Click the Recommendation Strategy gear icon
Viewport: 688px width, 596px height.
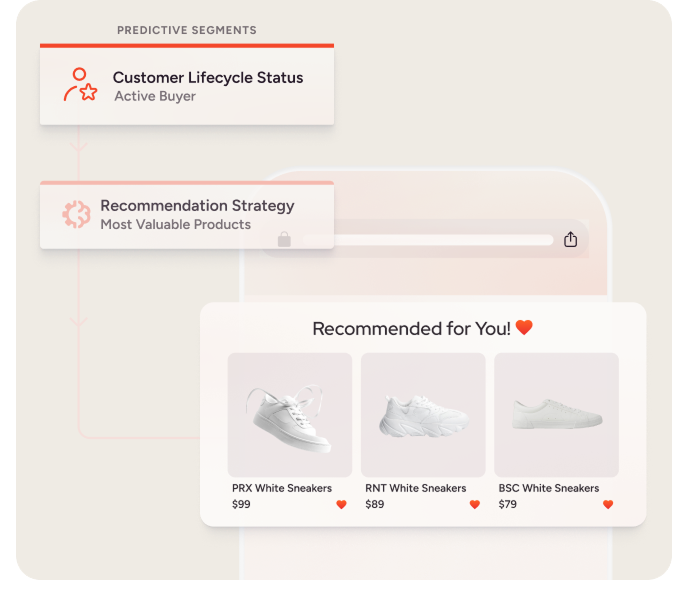pyautogui.click(x=76, y=215)
